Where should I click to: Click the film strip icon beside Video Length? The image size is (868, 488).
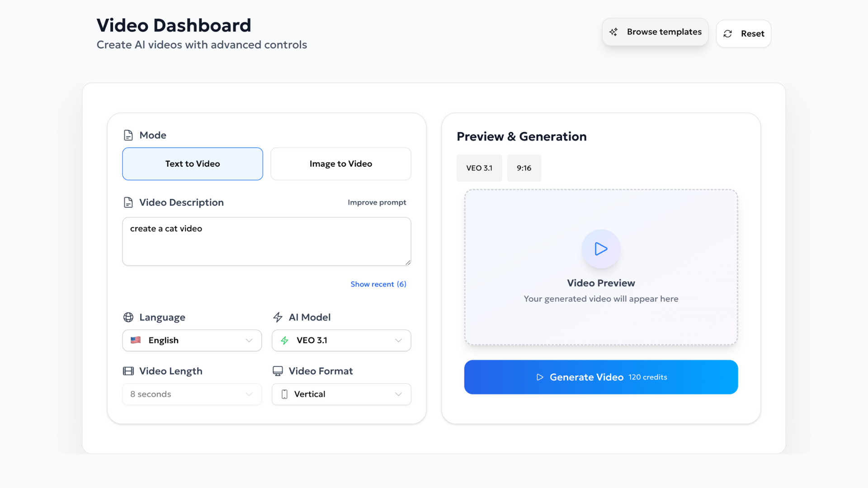[x=128, y=371]
